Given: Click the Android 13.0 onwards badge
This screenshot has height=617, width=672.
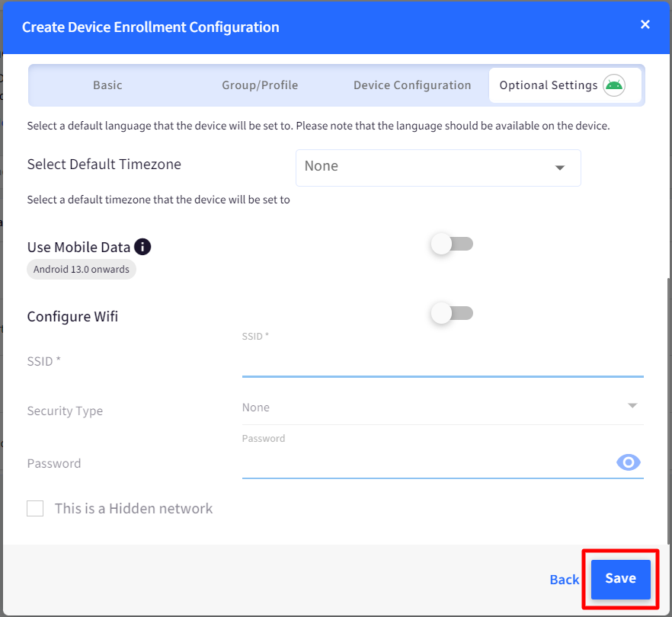Looking at the screenshot, I should click(x=82, y=270).
